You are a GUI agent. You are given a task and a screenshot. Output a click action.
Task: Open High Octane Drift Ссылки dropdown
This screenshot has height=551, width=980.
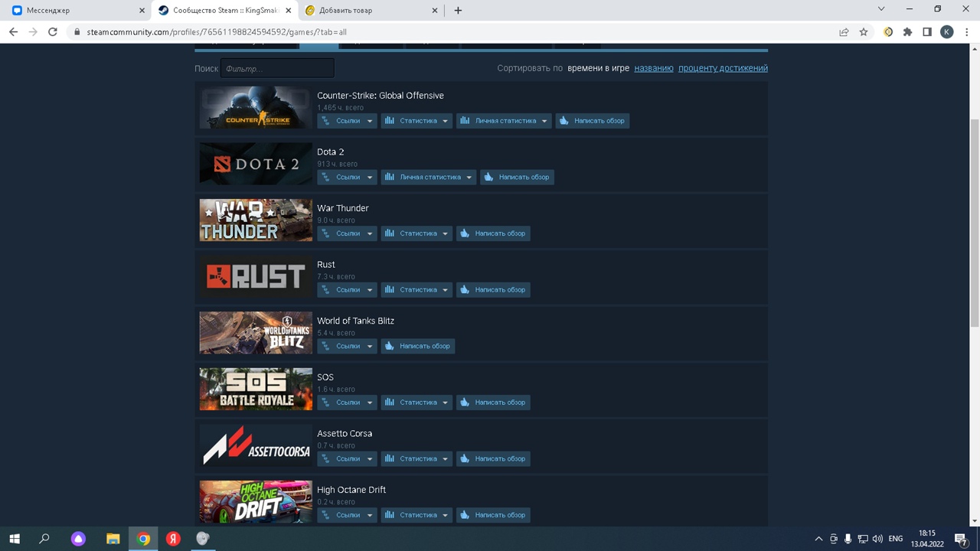pyautogui.click(x=347, y=515)
